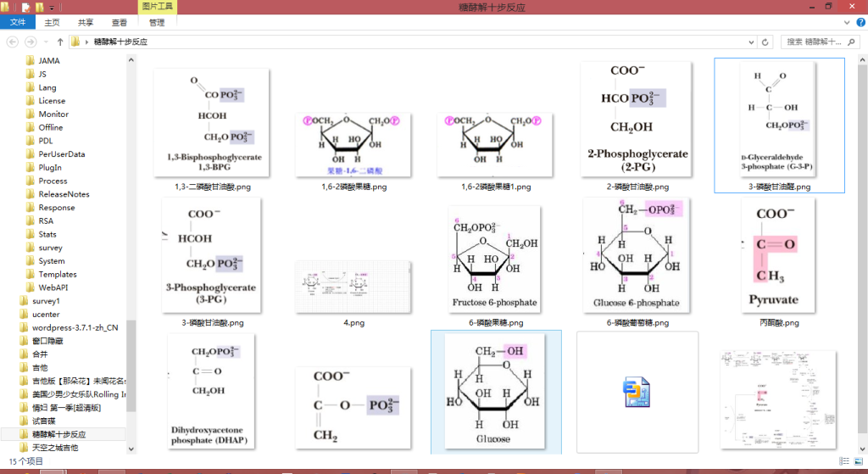Click the search box for this folder
868x474 pixels.
click(x=819, y=41)
